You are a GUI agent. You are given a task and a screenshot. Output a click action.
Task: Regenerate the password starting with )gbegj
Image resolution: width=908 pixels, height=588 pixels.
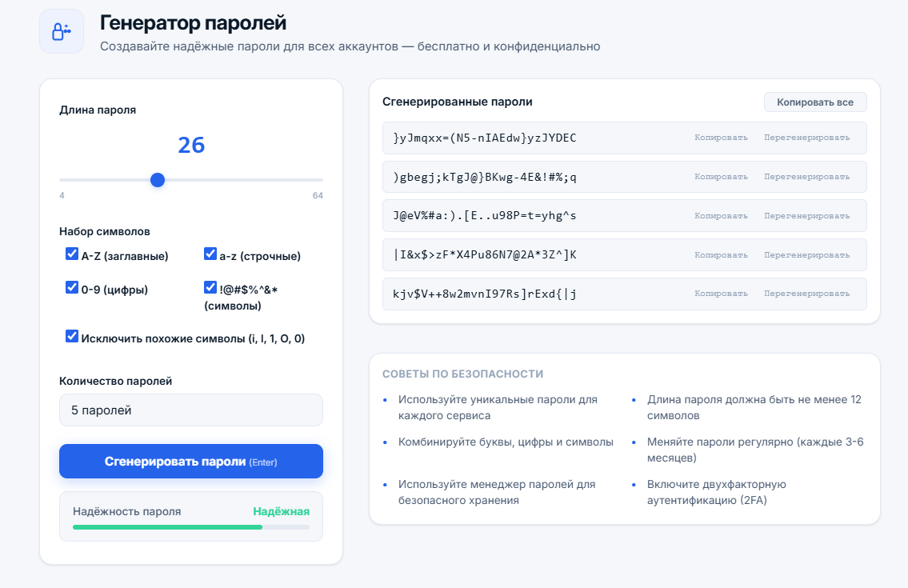pos(806,177)
